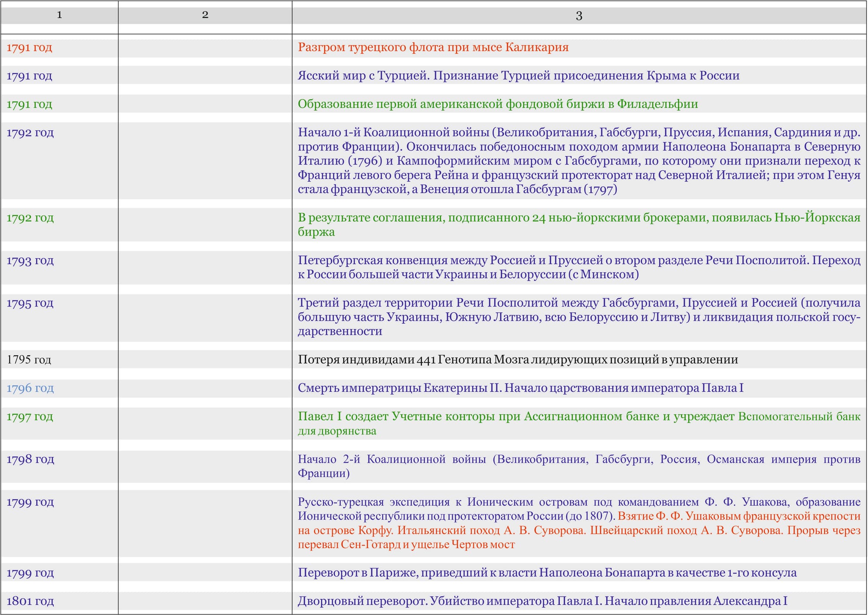Click blue '1792 год' Коалиционной войны date

point(30,133)
